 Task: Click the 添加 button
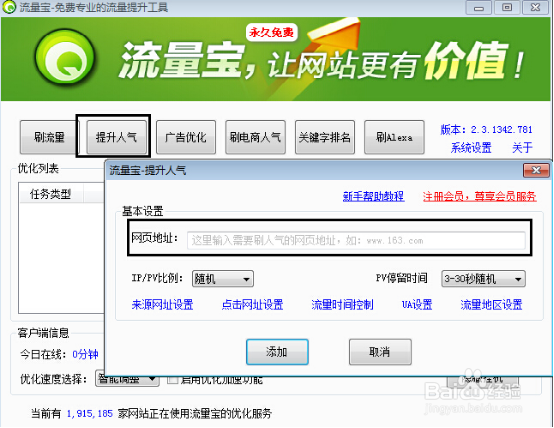click(277, 352)
